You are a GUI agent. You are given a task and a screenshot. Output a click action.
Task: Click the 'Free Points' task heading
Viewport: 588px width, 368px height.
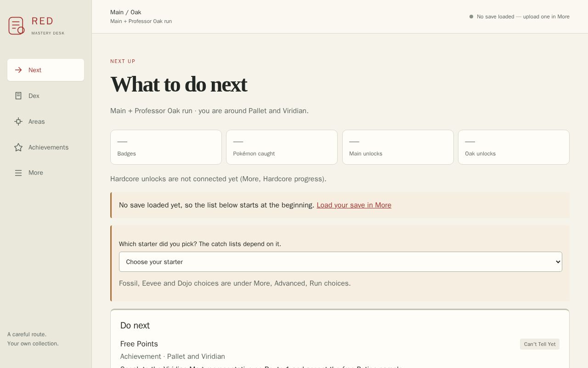point(139,344)
